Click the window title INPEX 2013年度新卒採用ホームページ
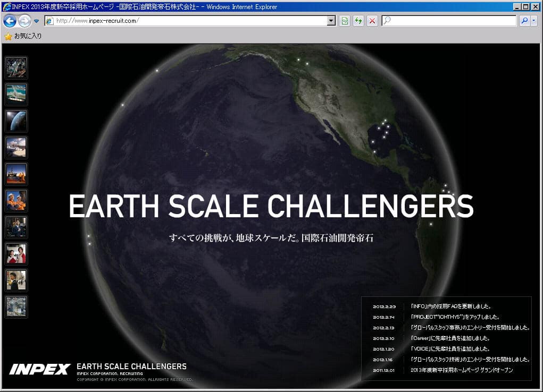 pyautogui.click(x=63, y=6)
